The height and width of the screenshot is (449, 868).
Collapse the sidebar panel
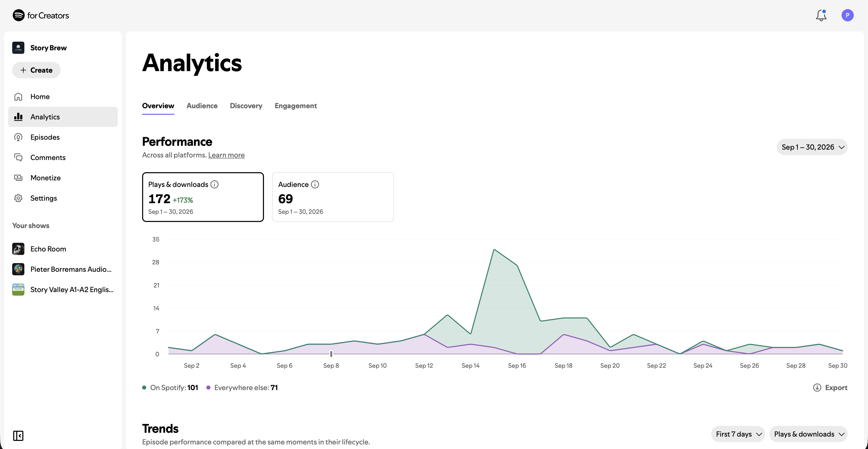[18, 436]
